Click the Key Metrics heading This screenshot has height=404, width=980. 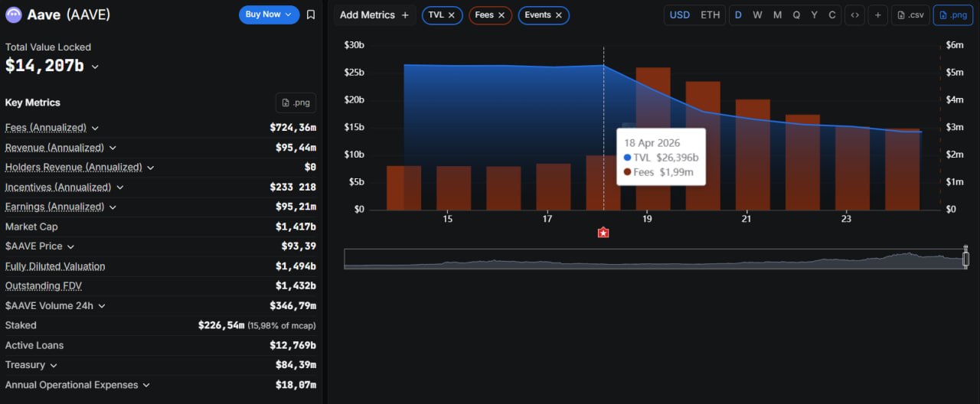pos(33,103)
